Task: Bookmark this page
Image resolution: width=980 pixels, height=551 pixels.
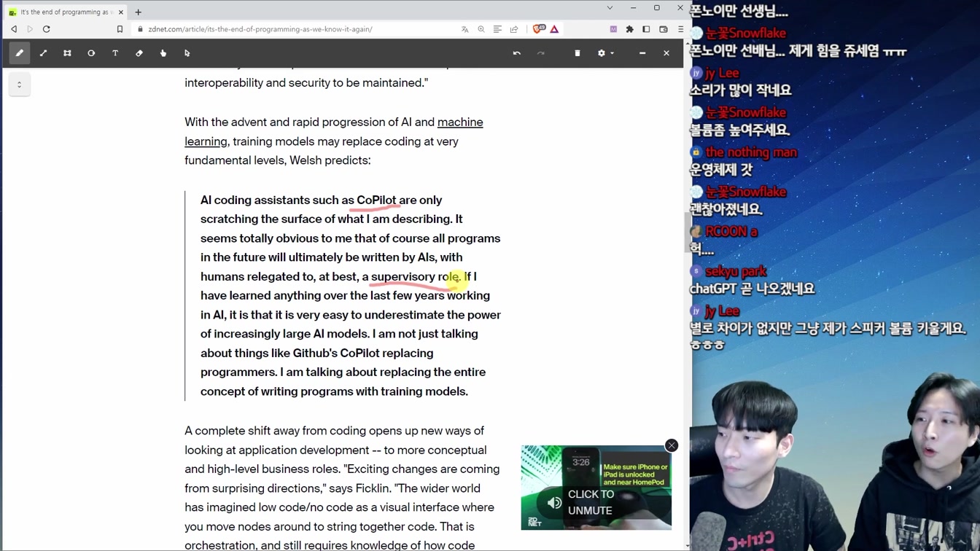Action: [x=120, y=29]
